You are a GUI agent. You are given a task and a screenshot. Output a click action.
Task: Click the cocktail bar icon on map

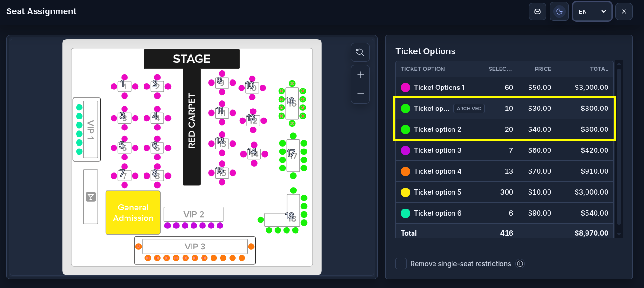point(90,197)
